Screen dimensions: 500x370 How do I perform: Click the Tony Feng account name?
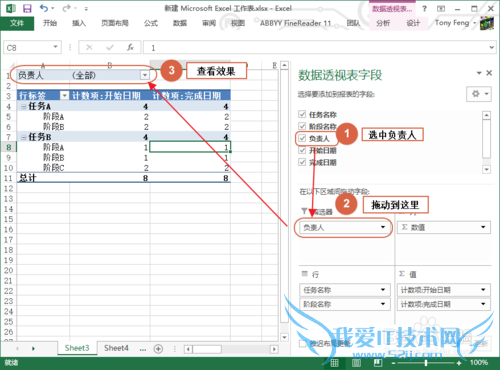point(452,23)
